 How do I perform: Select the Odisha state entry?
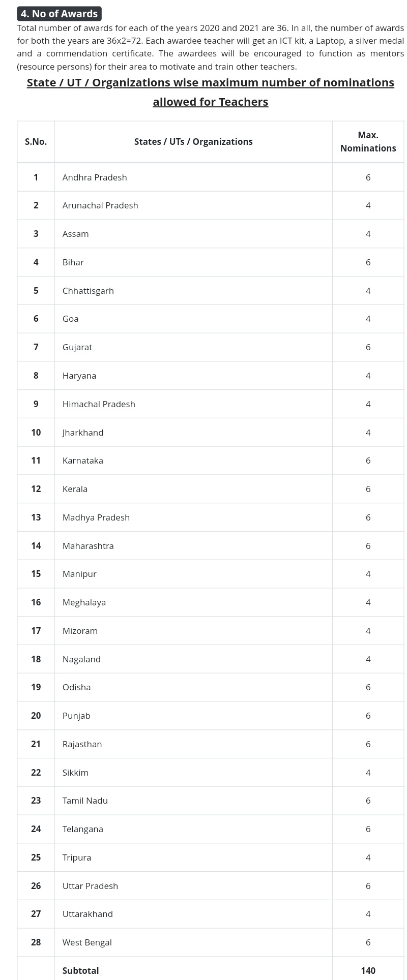[x=77, y=687]
